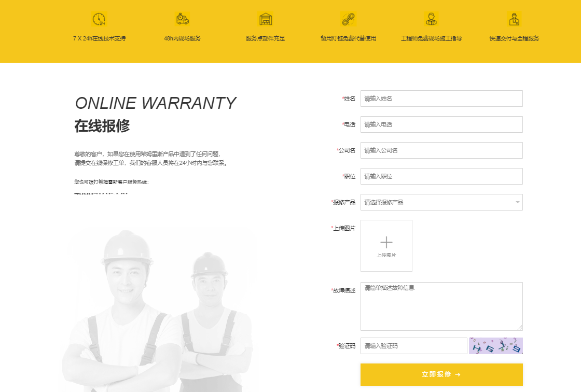
Task: Click the spare chain replacement icon
Action: 348,19
